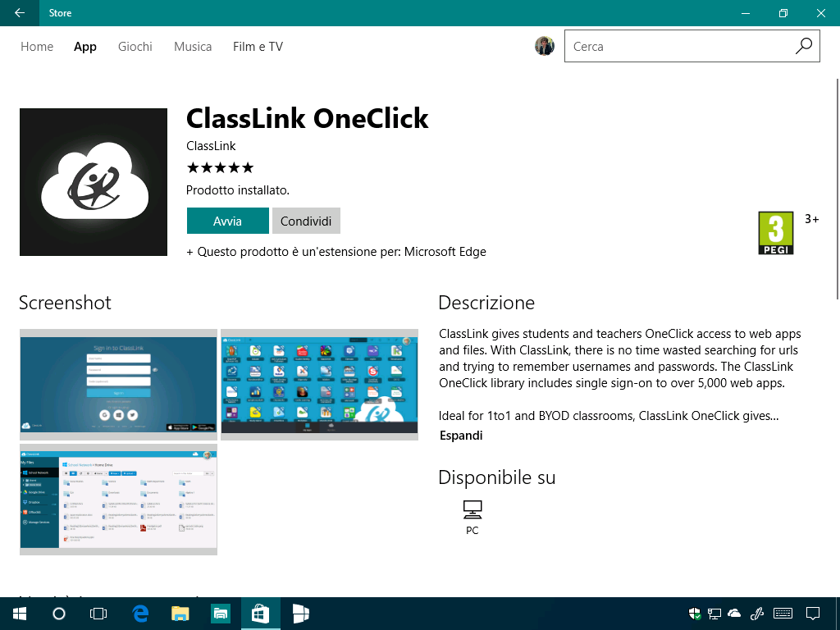Image resolution: width=840 pixels, height=630 pixels.
Task: Click the ClassLink OneClick app logo
Action: [x=94, y=182]
